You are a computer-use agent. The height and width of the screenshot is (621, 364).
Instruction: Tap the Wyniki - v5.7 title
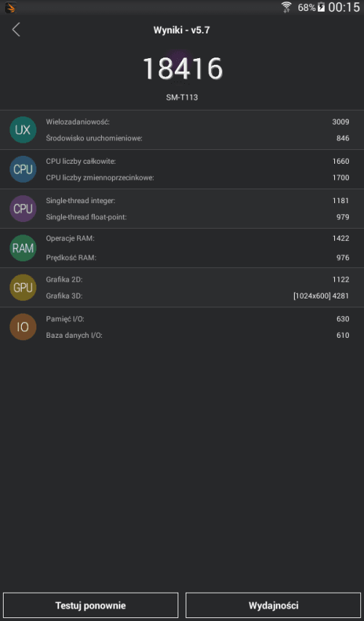click(x=181, y=30)
